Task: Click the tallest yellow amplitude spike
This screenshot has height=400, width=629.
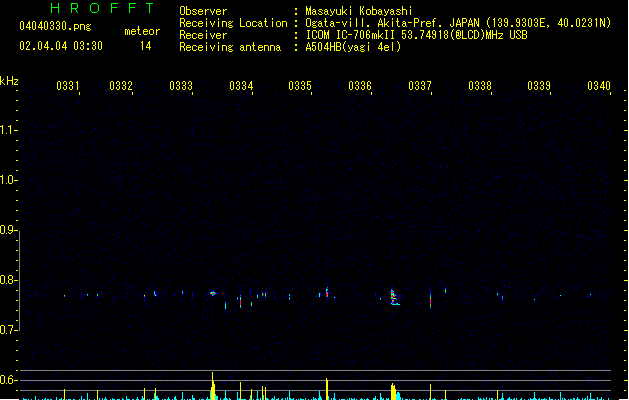Action: tap(213, 386)
